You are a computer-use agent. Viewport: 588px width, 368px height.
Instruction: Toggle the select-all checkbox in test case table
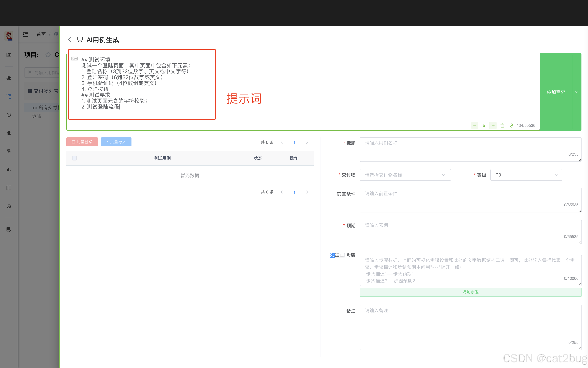[x=74, y=158]
